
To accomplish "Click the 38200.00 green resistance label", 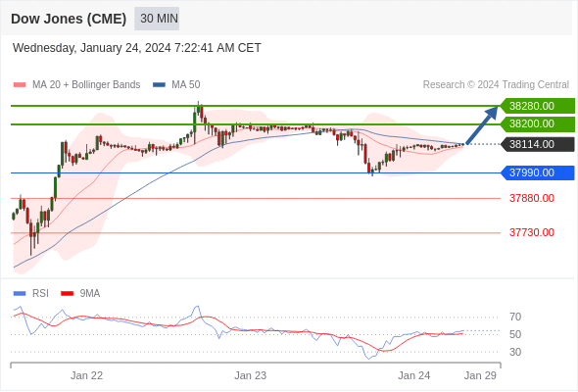I will pos(538,123).
